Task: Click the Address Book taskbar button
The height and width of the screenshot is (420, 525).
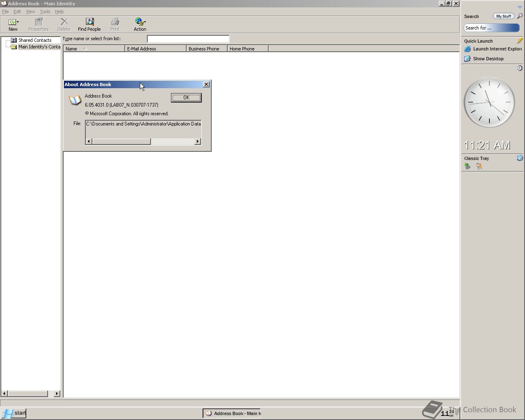Action: 232,413
